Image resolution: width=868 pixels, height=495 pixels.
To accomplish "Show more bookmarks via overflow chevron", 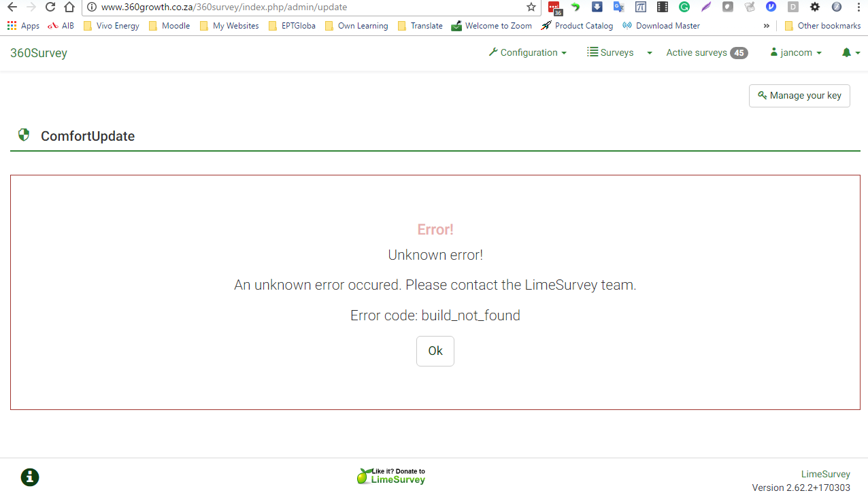I will (767, 26).
